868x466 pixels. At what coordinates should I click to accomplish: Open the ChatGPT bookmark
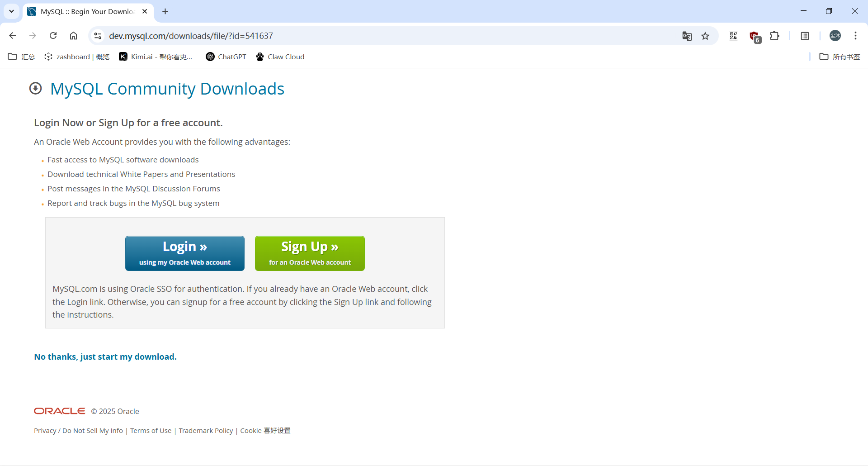[x=226, y=57]
